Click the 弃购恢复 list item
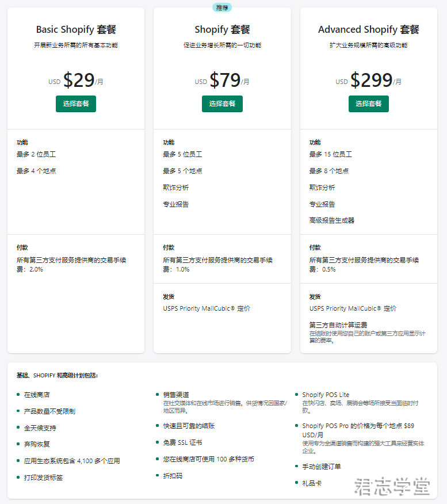Viewport: 447px width, 504px height. (37, 444)
